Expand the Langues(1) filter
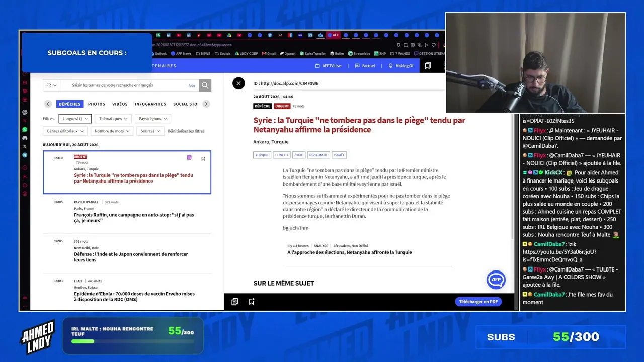Image resolution: width=644 pixels, height=362 pixels. pos(75,119)
